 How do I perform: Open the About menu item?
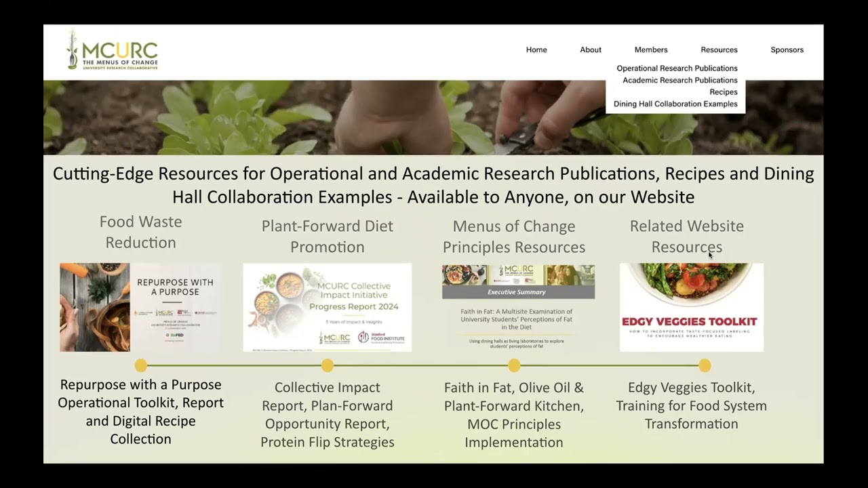coord(591,49)
